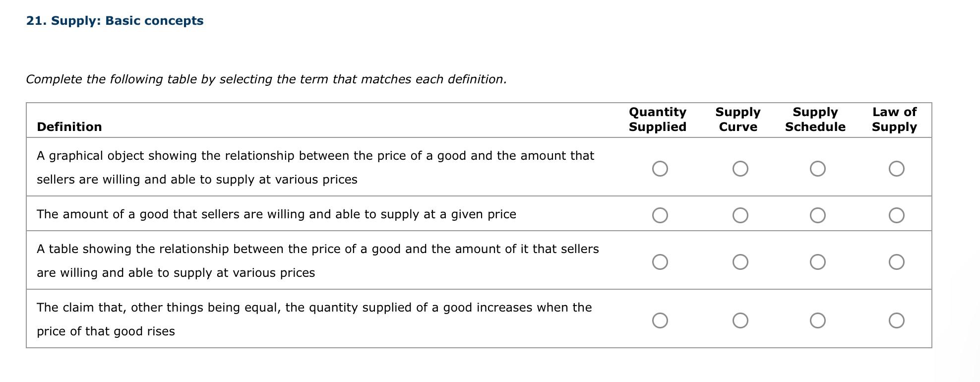Select Quantity Supplied for the given price definition
The width and height of the screenshot is (980, 382).
(x=659, y=215)
